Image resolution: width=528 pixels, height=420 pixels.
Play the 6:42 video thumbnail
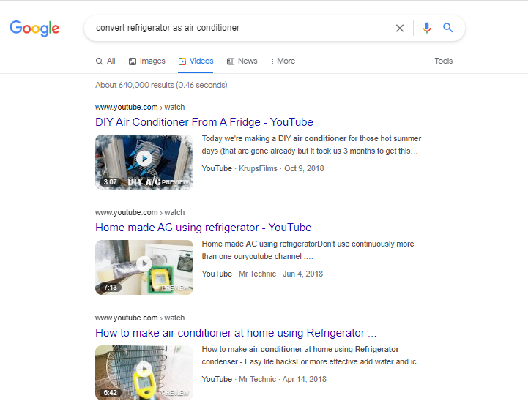144,372
